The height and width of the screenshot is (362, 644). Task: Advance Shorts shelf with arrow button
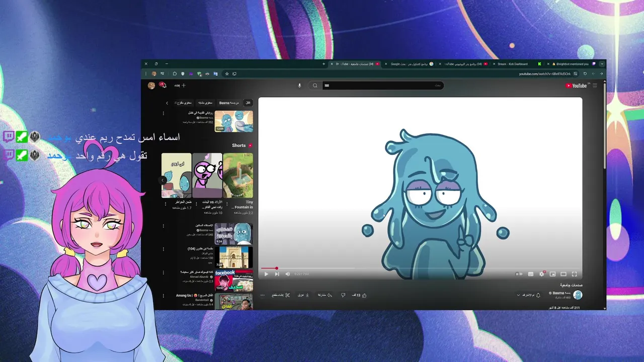[163, 179]
